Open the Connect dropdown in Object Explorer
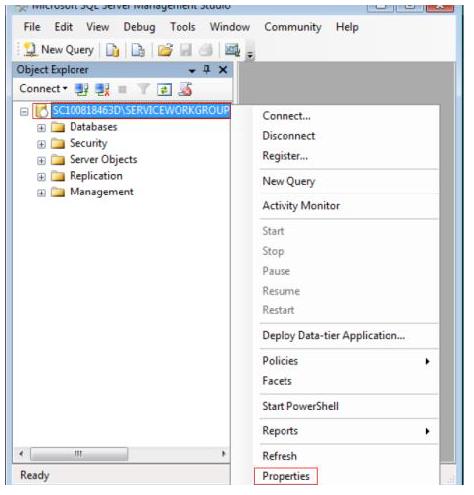 [x=43, y=89]
